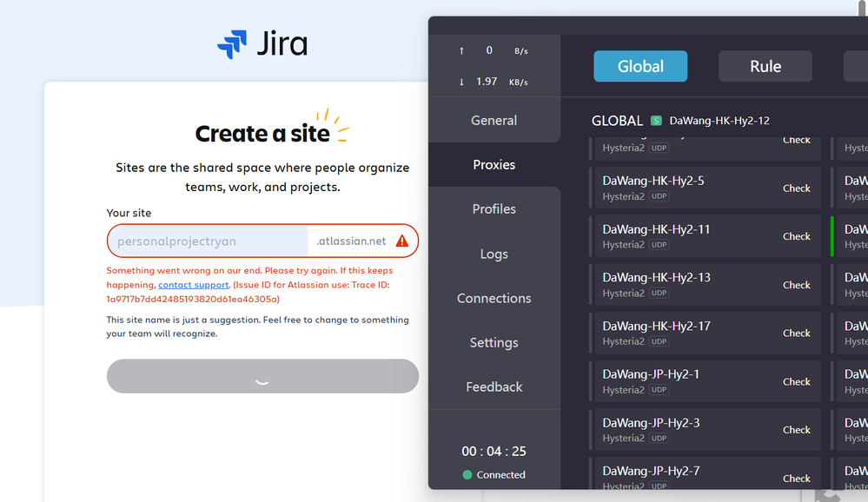
Task: Click the loading submit button
Action: (x=262, y=376)
